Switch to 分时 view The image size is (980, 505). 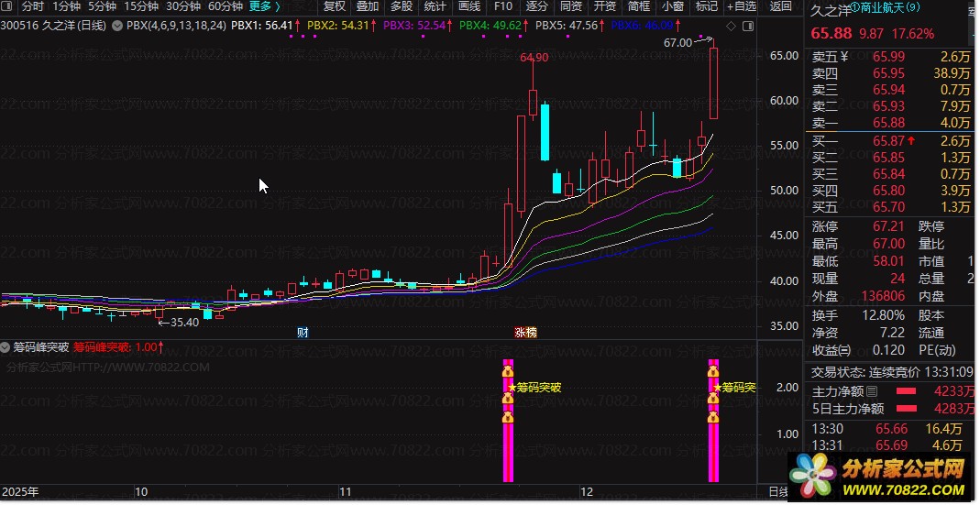pyautogui.click(x=32, y=7)
